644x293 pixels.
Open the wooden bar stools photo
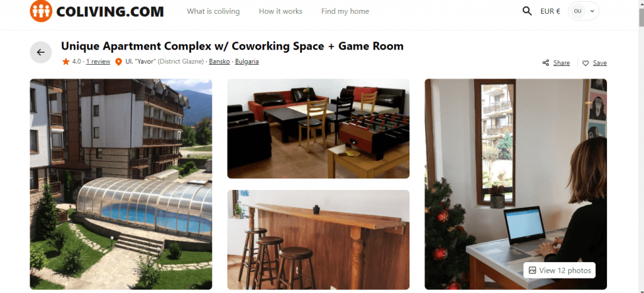318,240
